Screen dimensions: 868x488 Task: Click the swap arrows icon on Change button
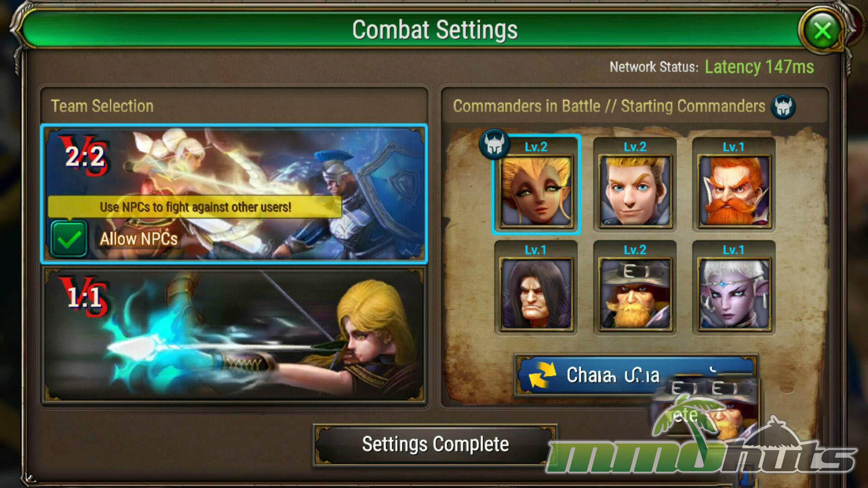point(542,375)
